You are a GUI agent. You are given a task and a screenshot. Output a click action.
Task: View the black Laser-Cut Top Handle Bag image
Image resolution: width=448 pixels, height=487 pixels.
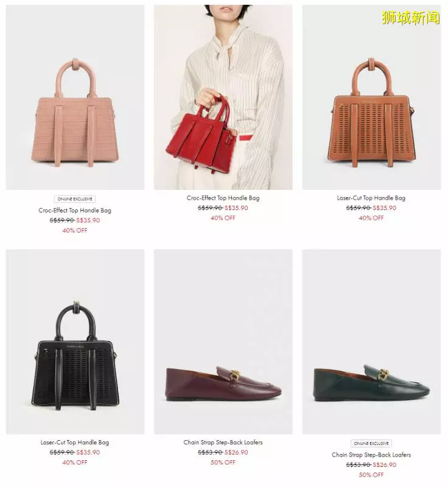[x=75, y=342]
